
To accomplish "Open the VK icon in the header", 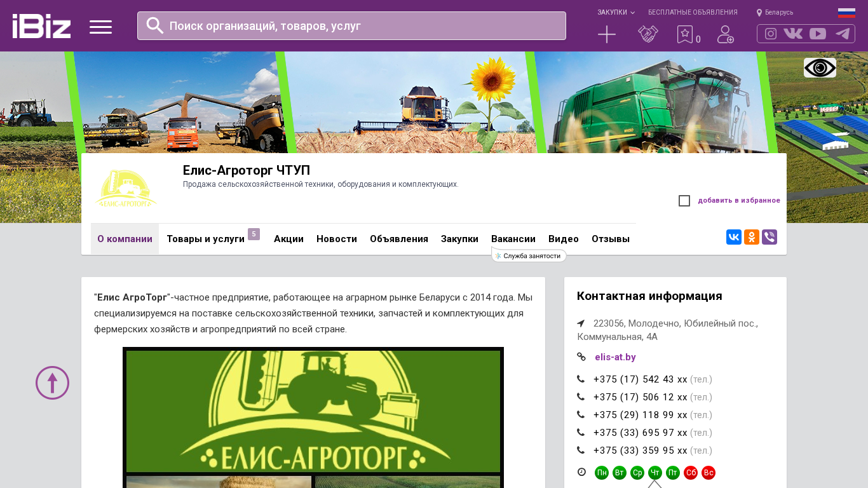I will [x=793, y=34].
